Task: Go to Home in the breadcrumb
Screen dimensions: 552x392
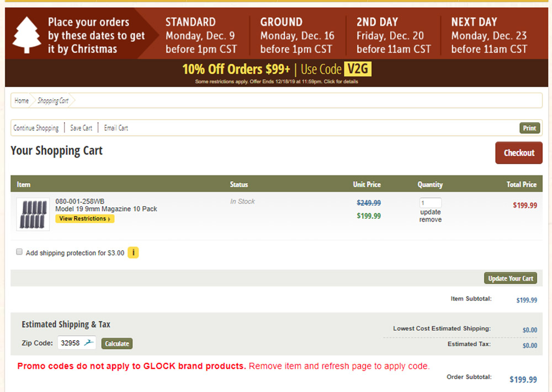Action: [22, 101]
